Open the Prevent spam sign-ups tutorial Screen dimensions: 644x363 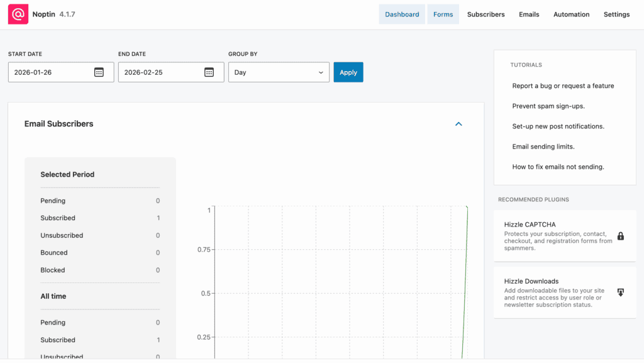click(548, 106)
